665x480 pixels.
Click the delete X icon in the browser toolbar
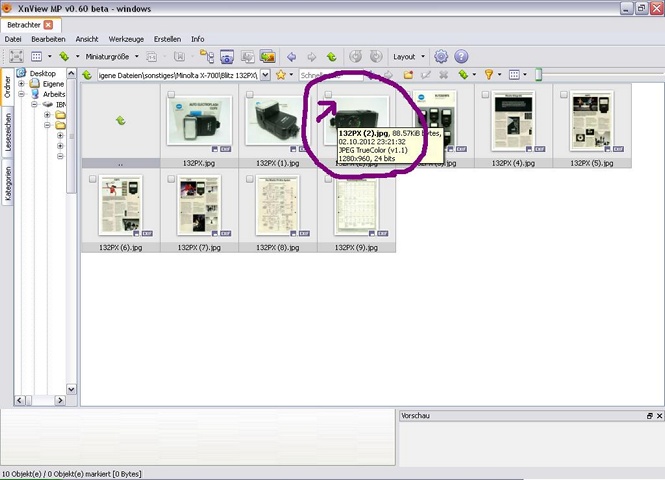click(x=444, y=75)
